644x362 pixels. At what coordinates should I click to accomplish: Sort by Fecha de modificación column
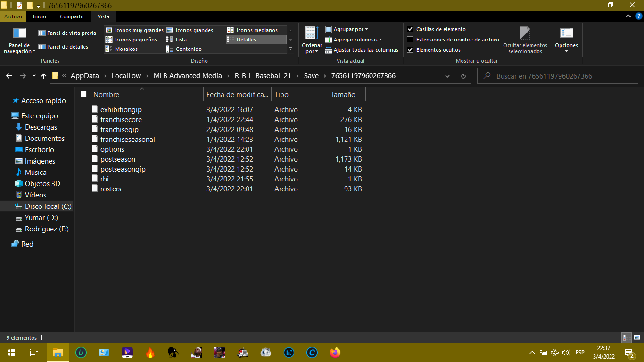[237, 95]
